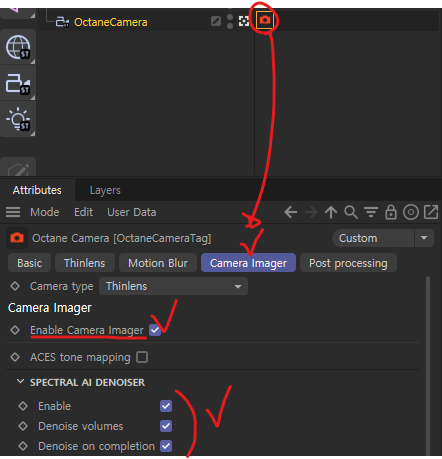Click the Enable Camera Imager label

[87, 330]
